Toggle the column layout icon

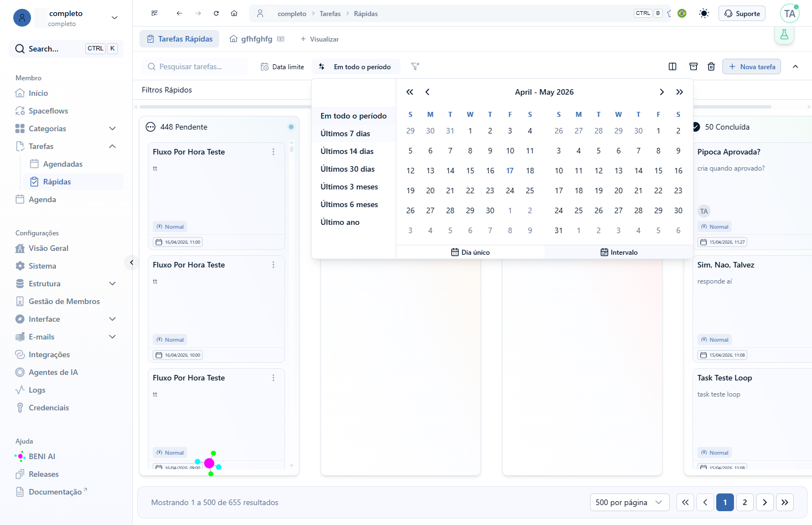[x=673, y=66]
